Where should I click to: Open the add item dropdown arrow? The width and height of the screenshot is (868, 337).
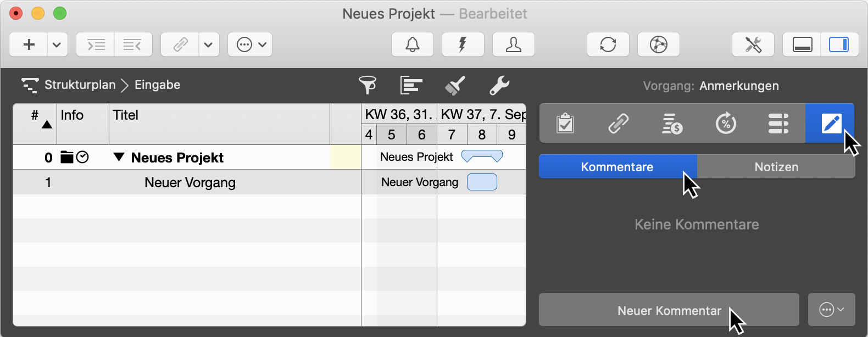tap(57, 44)
